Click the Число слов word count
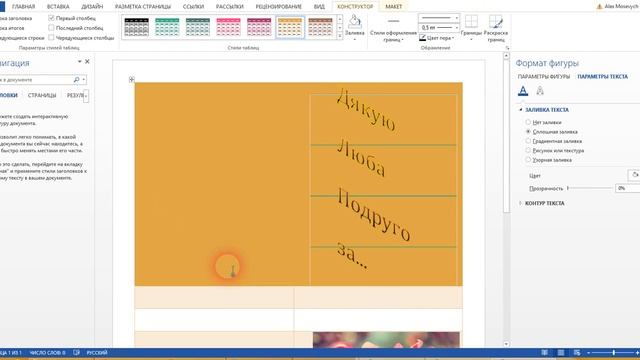The width and height of the screenshot is (640, 360). pyautogui.click(x=47, y=352)
